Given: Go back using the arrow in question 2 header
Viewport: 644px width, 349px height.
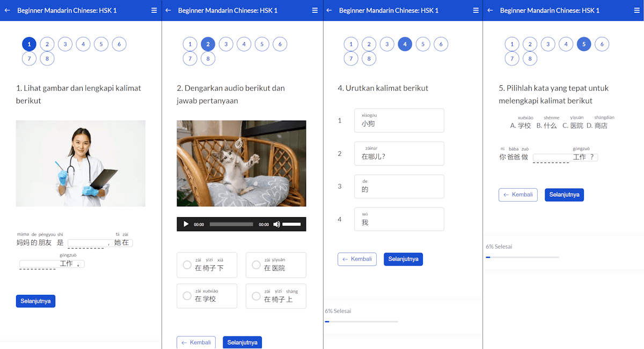Looking at the screenshot, I should pos(167,10).
